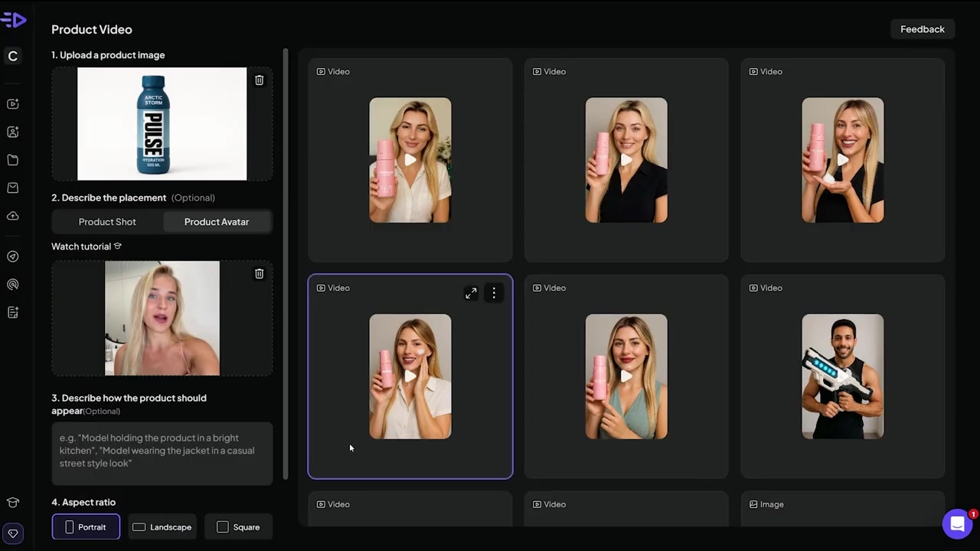Expand the highlighted video card to fullscreen

click(471, 293)
